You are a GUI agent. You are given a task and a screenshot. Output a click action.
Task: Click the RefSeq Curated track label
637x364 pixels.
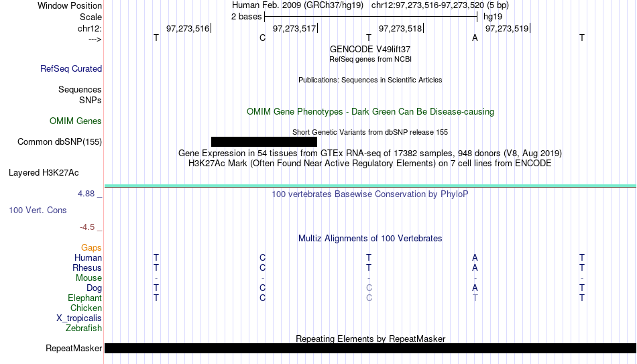(x=70, y=68)
